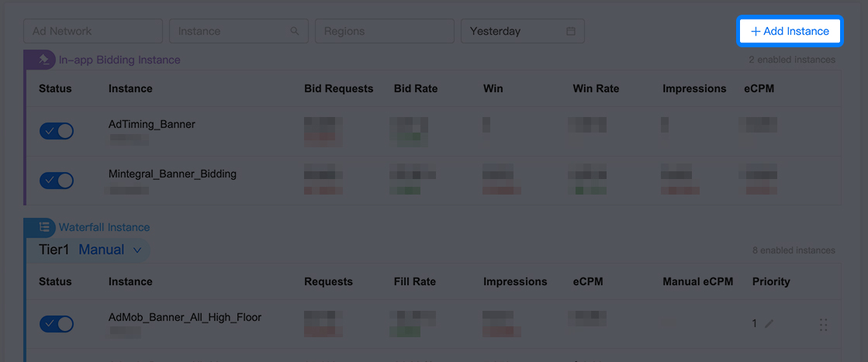Toggle off AdTiming_Banner status switch
The width and height of the screenshot is (868, 362).
click(x=57, y=131)
